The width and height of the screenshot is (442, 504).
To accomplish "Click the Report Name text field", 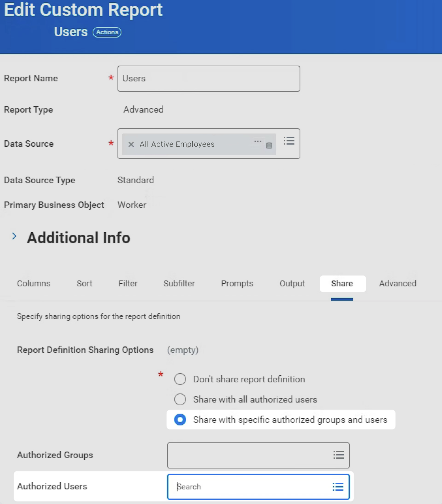I will [209, 78].
